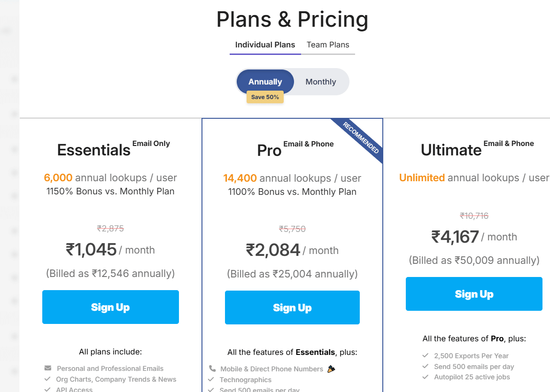Switch to the Team Plans tab
Image resolution: width=550 pixels, height=392 pixels.
328,45
